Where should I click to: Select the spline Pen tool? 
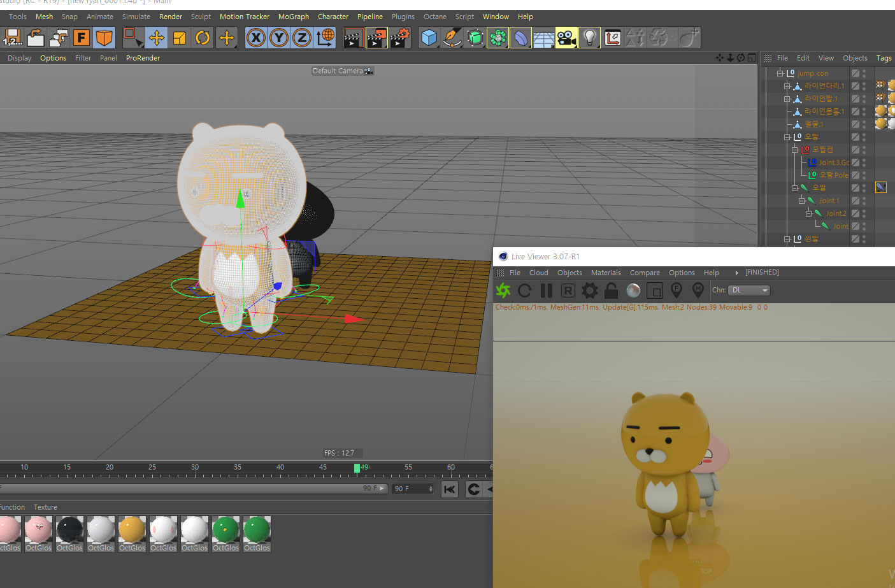(452, 38)
